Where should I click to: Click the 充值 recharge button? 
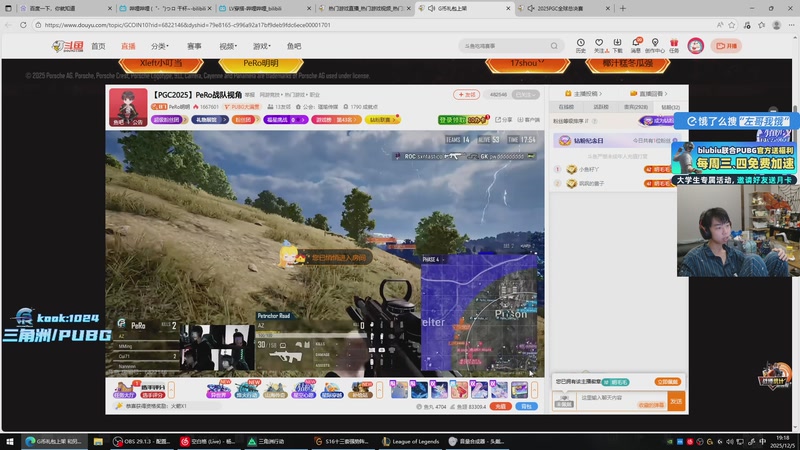501,407
